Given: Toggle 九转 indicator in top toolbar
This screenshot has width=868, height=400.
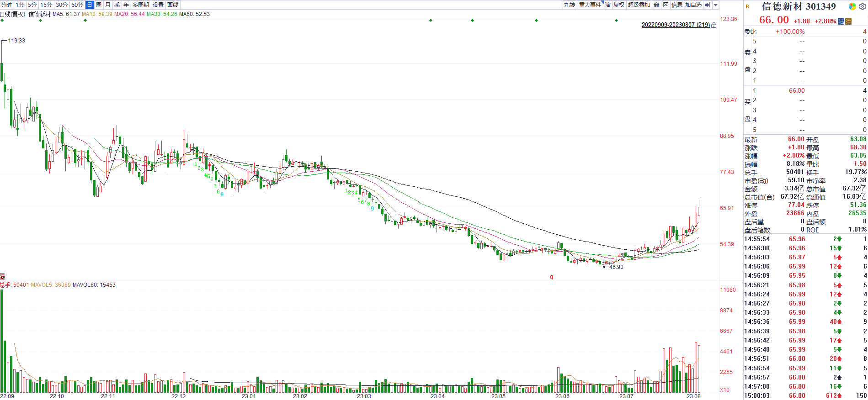Looking at the screenshot, I should (x=569, y=5).
